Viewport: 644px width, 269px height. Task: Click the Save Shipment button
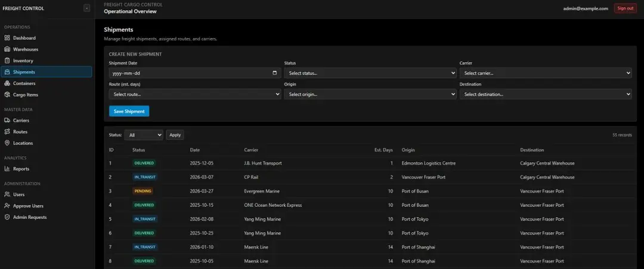point(129,112)
